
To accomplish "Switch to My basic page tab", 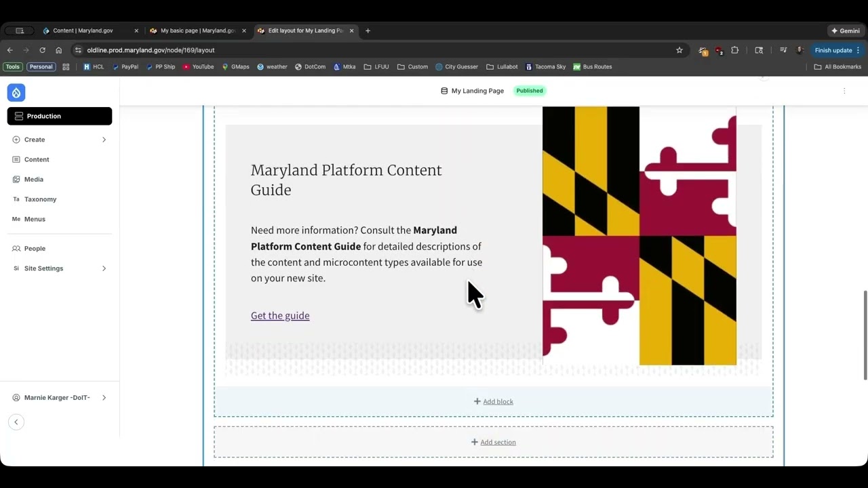I will click(197, 30).
